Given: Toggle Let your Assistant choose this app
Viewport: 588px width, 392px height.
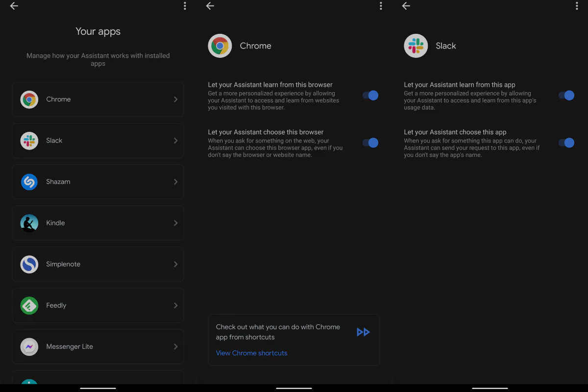Looking at the screenshot, I should click(x=566, y=143).
